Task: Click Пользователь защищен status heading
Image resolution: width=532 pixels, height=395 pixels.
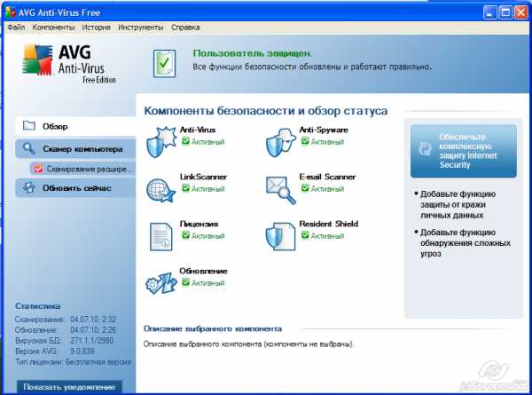Action: tap(253, 53)
